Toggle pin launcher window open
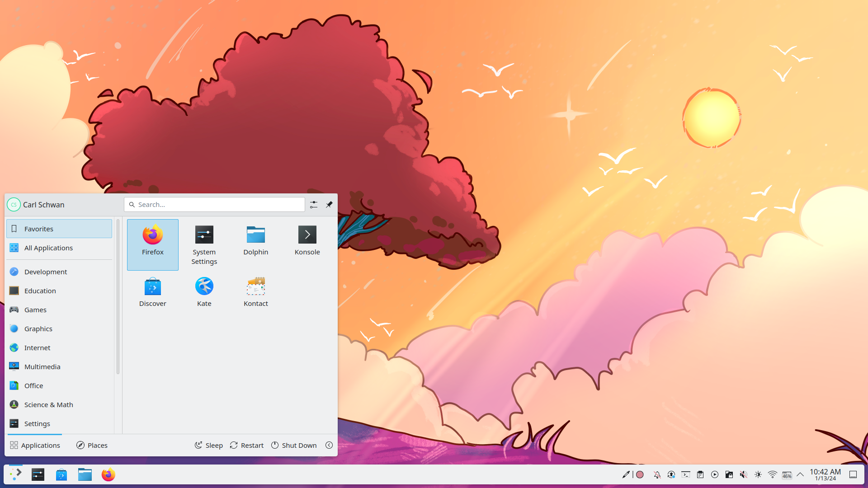This screenshot has width=868, height=488. (329, 204)
